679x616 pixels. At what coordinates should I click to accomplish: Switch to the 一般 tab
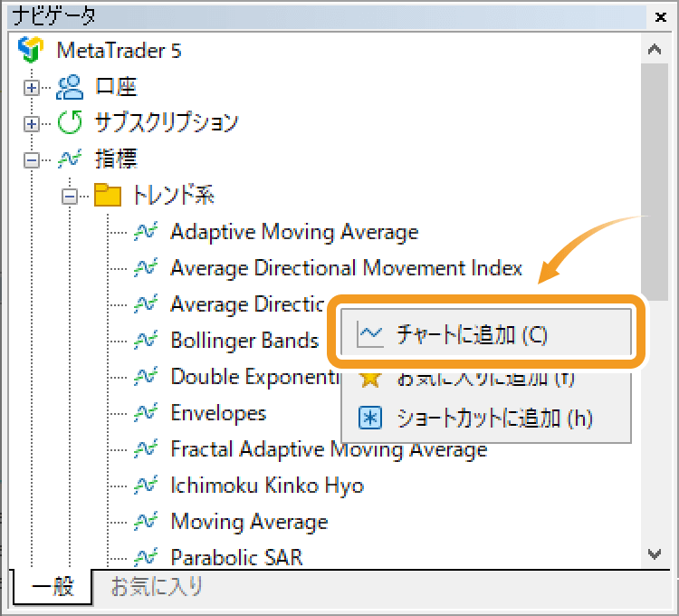53,587
